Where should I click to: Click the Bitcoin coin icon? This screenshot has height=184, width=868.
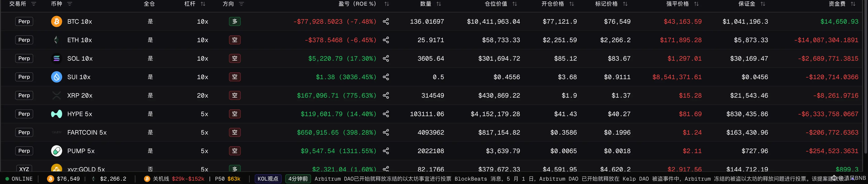point(57,21)
